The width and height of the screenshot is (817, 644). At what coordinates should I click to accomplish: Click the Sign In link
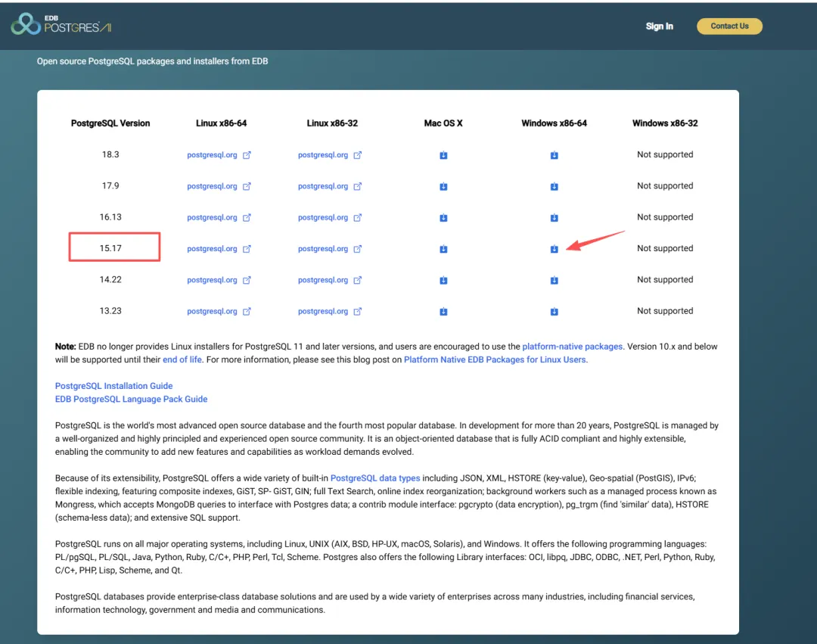(659, 26)
